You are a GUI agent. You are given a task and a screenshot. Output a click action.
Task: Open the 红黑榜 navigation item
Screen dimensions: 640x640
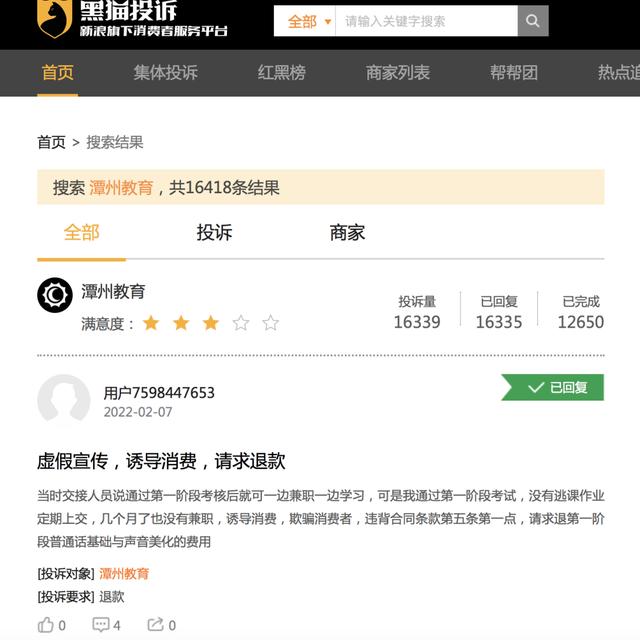point(281,73)
